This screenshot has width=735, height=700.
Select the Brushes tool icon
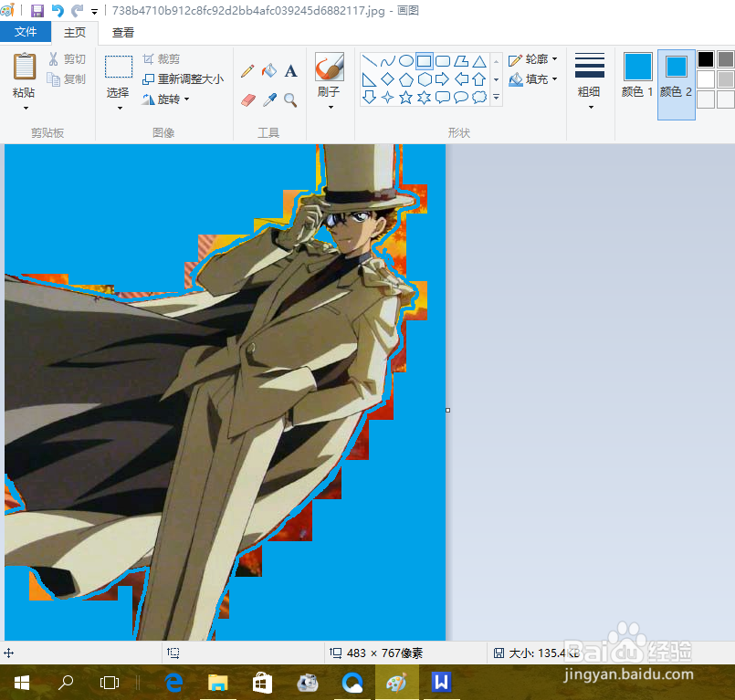coord(330,67)
